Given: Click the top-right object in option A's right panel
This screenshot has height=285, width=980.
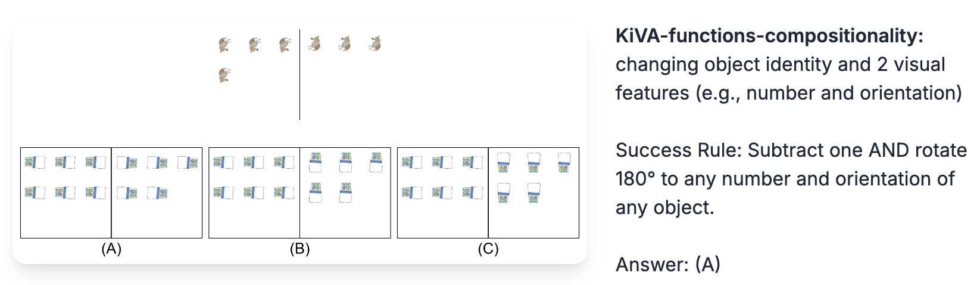Looking at the screenshot, I should tap(188, 162).
